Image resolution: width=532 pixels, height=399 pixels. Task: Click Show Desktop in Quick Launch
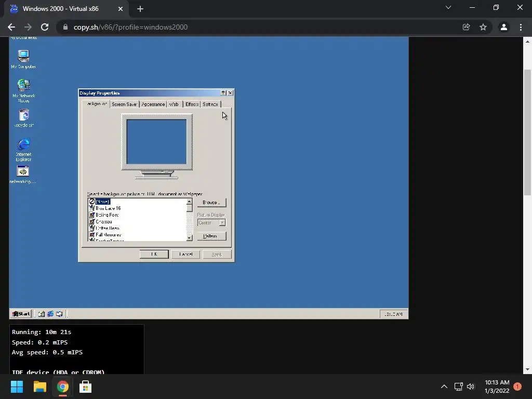(x=42, y=314)
